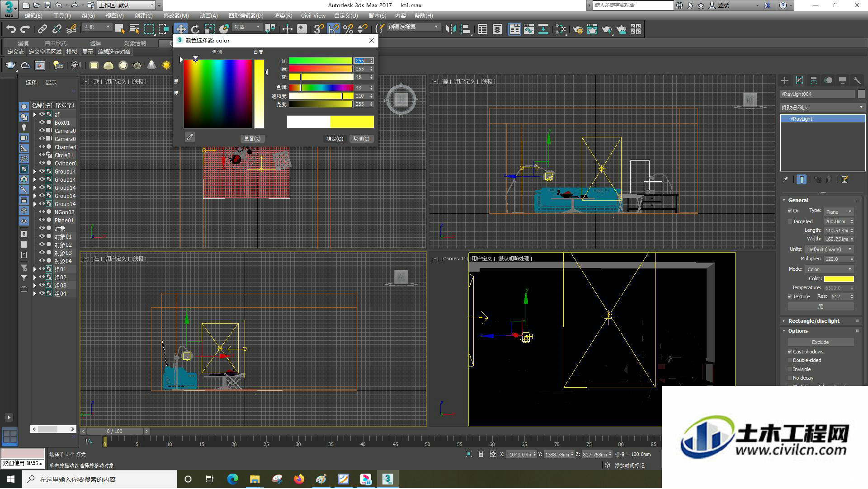
Task: Enable the Double-sided option
Action: [790, 361]
